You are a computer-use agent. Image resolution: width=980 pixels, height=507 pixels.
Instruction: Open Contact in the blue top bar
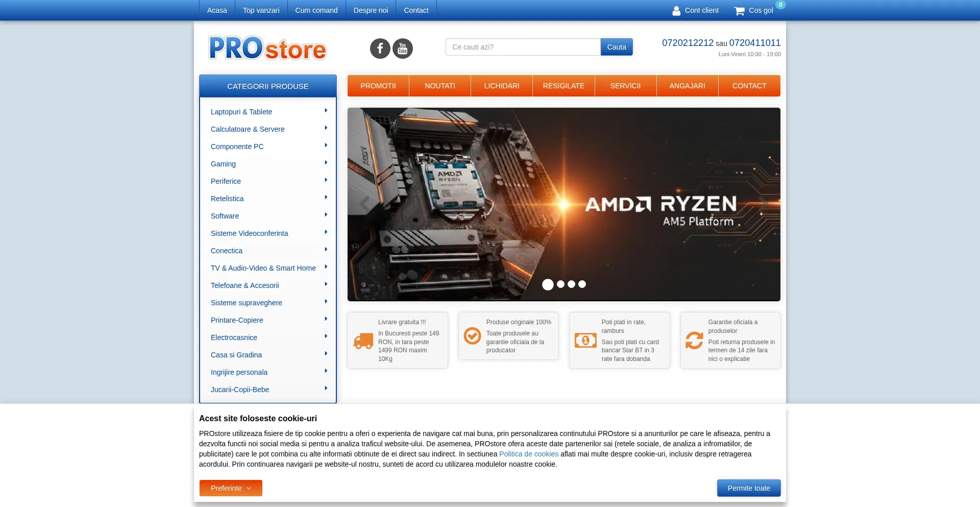(x=416, y=10)
